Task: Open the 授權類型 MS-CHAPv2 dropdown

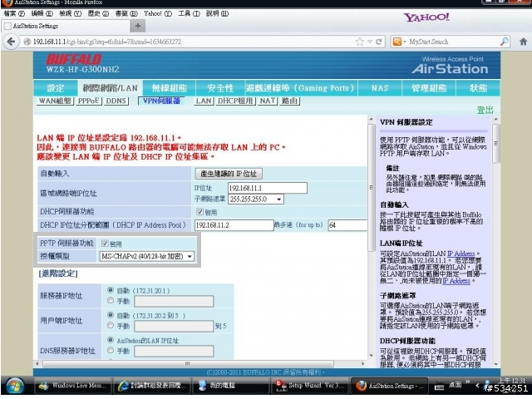Action: [146, 256]
